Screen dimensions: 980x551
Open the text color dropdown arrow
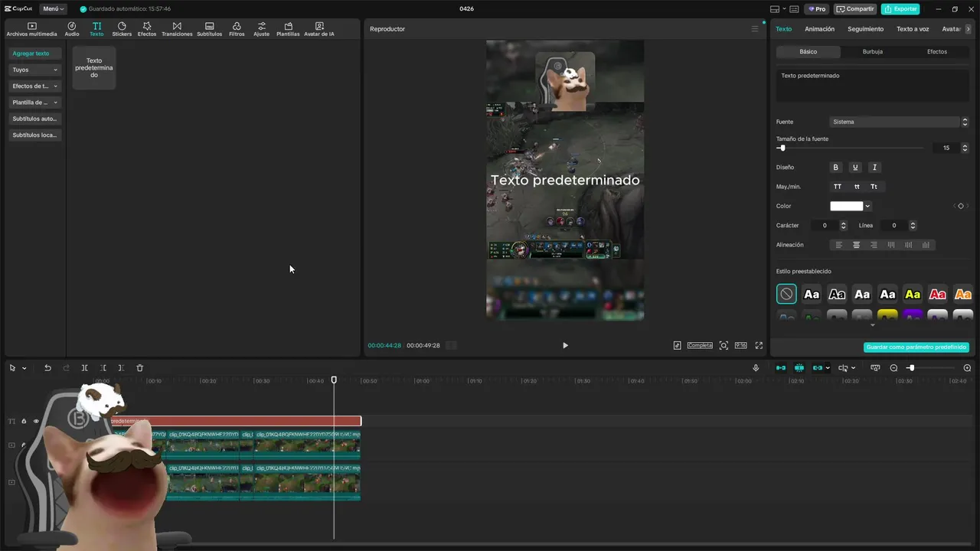(867, 206)
